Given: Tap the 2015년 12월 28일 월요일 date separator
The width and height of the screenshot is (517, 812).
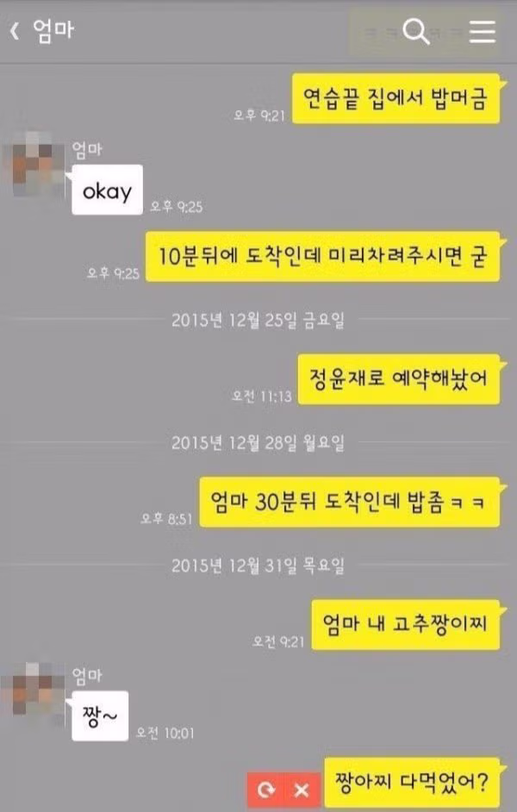Looking at the screenshot, I should (258, 443).
